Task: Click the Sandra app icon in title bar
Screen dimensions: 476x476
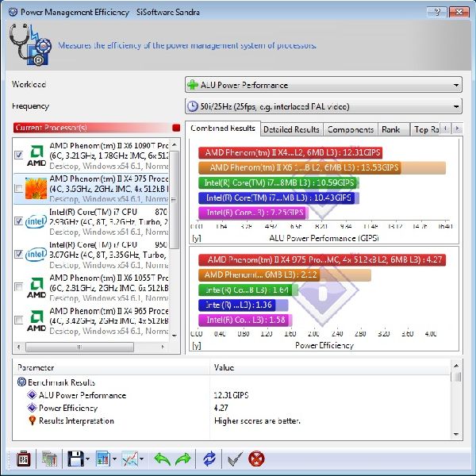Action: pos(13,12)
